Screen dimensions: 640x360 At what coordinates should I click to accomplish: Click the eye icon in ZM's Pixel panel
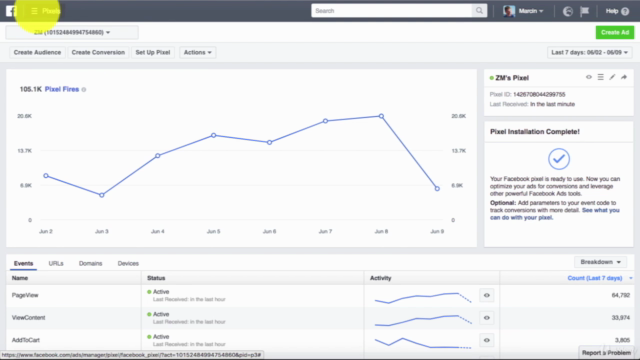589,77
